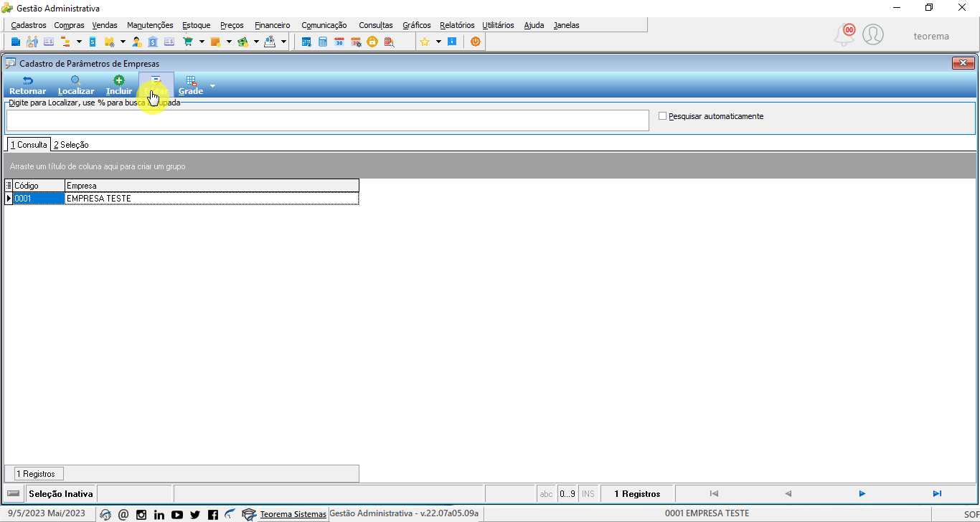
Task: Expand dropdown beside cash register icon
Action: click(283, 42)
